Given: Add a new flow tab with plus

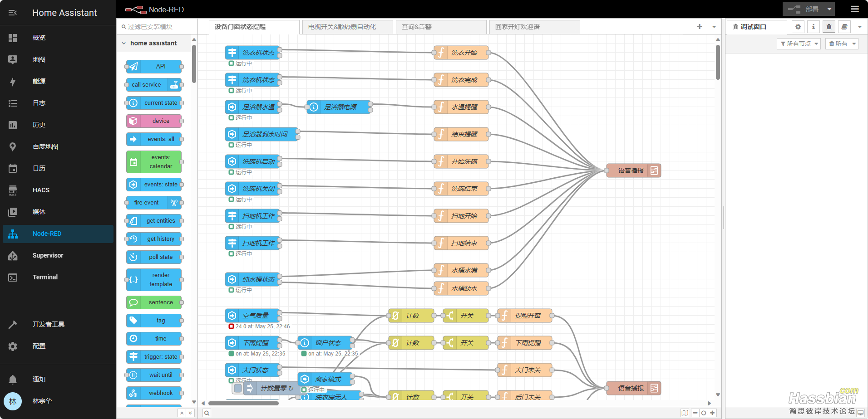Looking at the screenshot, I should coord(700,27).
